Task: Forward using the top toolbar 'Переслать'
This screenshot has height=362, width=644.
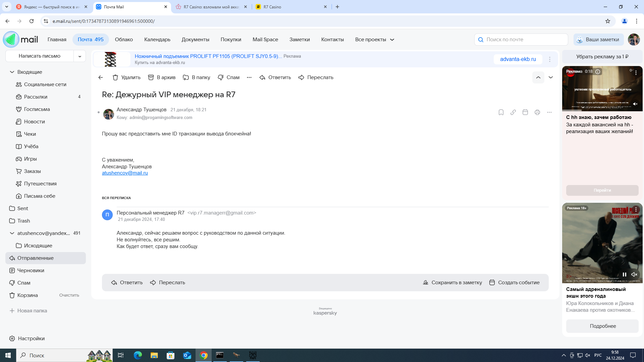Action: tap(316, 77)
